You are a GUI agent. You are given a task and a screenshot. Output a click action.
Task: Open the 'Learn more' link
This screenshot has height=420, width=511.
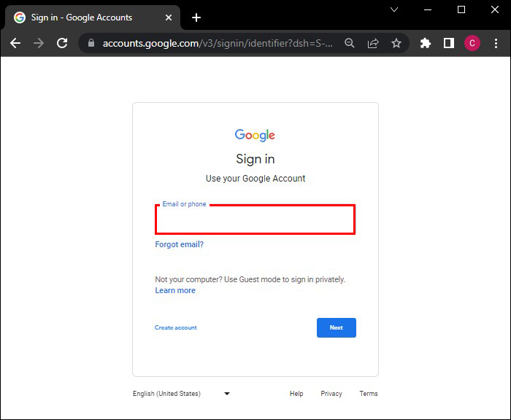point(175,290)
